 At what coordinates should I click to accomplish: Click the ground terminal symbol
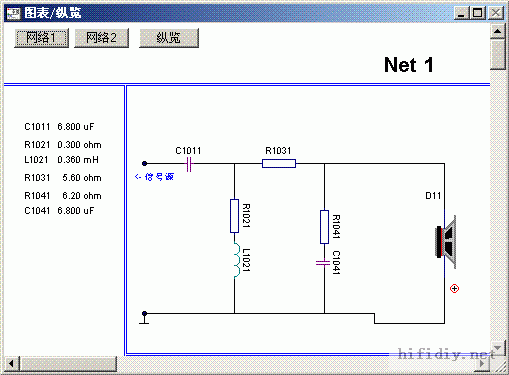click(x=144, y=318)
